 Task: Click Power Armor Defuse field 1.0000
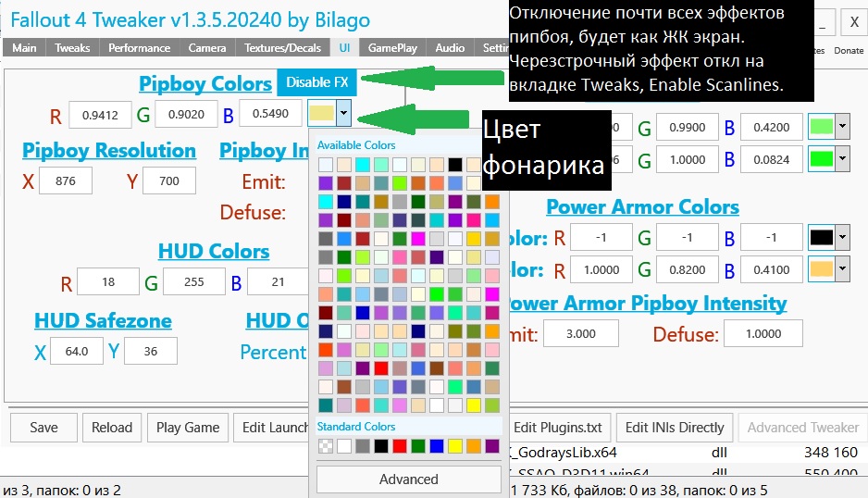tap(763, 333)
